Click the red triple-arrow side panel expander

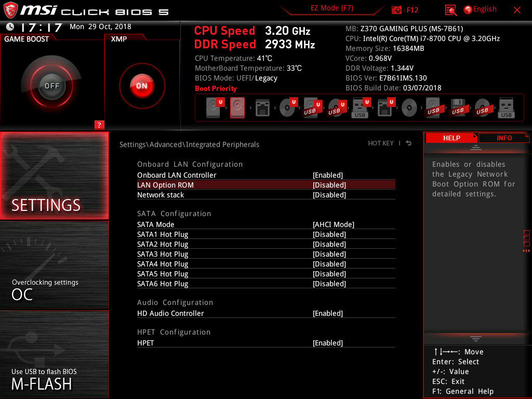point(526,251)
